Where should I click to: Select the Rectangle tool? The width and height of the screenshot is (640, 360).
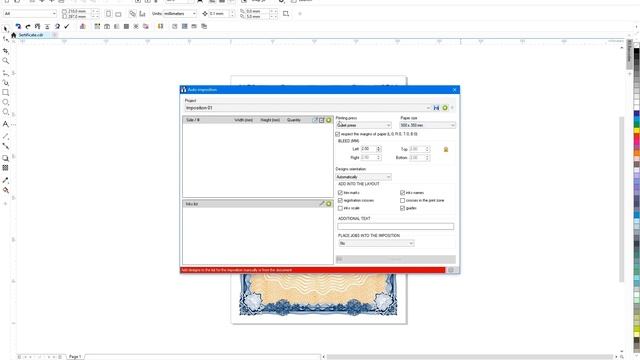coord(5,93)
